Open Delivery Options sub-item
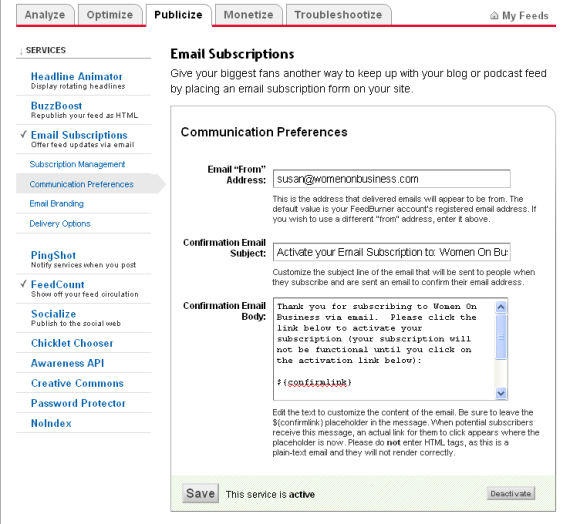570x524 pixels. point(60,224)
